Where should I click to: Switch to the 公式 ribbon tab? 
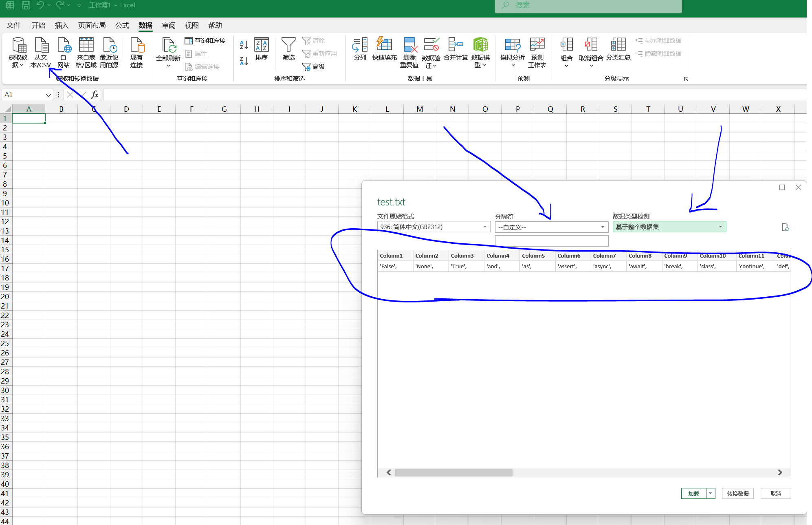pyautogui.click(x=122, y=26)
